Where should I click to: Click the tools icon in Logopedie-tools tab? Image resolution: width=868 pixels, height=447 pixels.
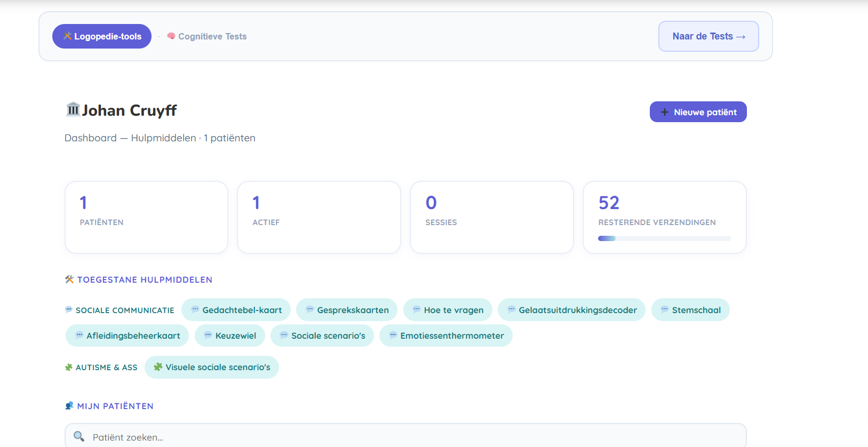click(x=68, y=36)
